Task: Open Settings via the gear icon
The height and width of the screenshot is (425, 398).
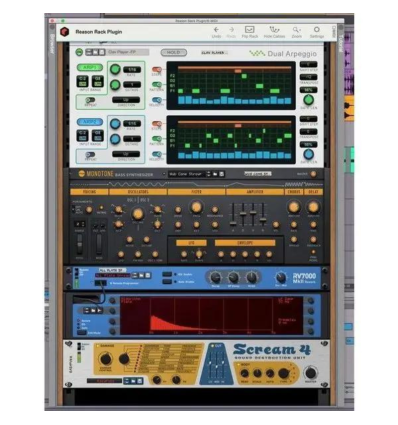Action: 317,30
